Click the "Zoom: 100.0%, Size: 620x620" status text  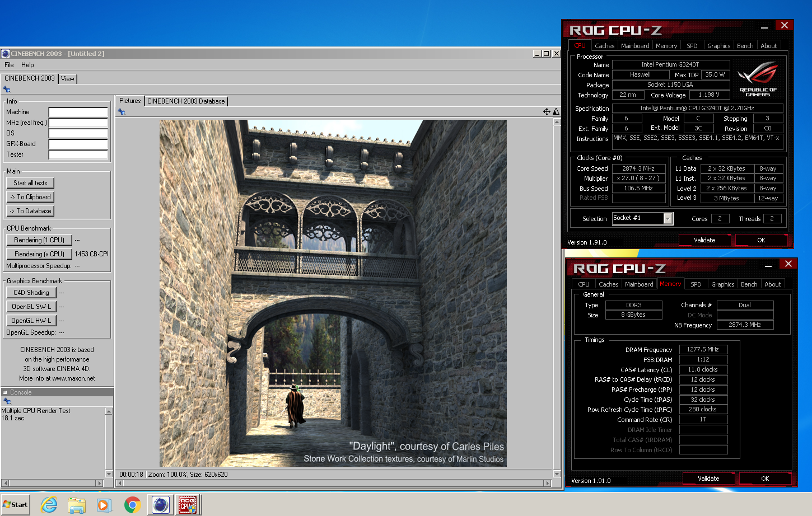point(188,475)
